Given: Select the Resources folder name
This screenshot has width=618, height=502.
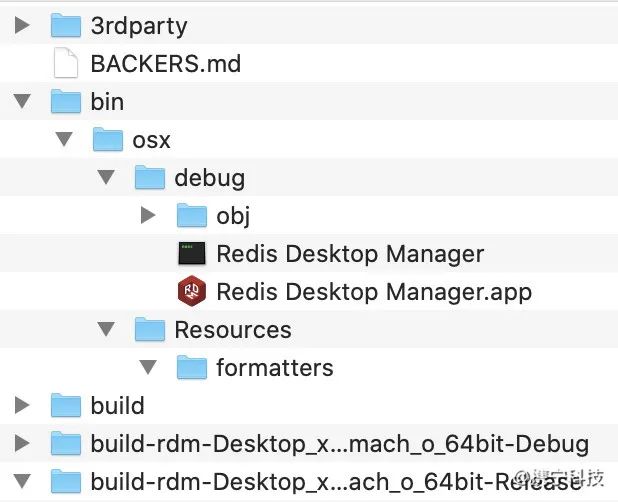Looking at the screenshot, I should pos(233,330).
